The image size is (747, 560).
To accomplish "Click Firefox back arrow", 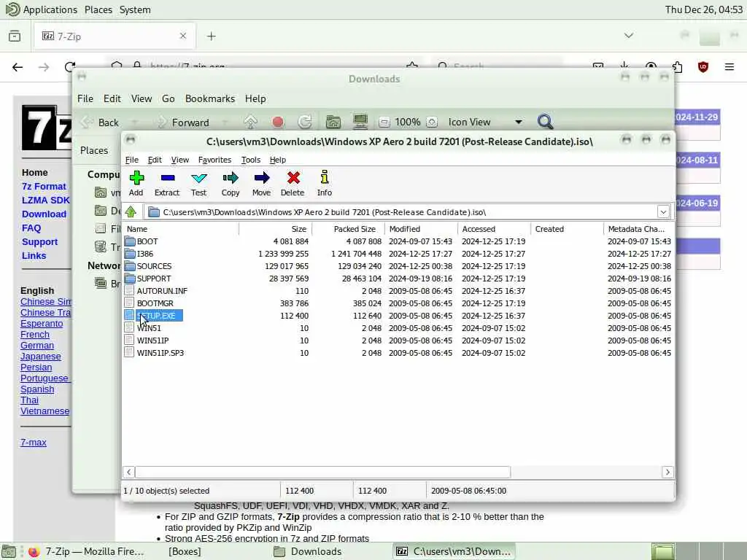I will point(18,67).
